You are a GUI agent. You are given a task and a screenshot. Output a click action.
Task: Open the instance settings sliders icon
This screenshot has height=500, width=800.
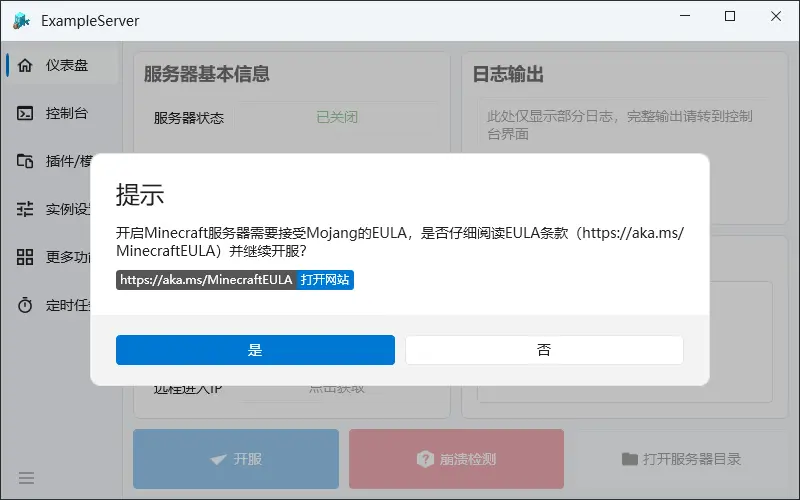coord(25,209)
